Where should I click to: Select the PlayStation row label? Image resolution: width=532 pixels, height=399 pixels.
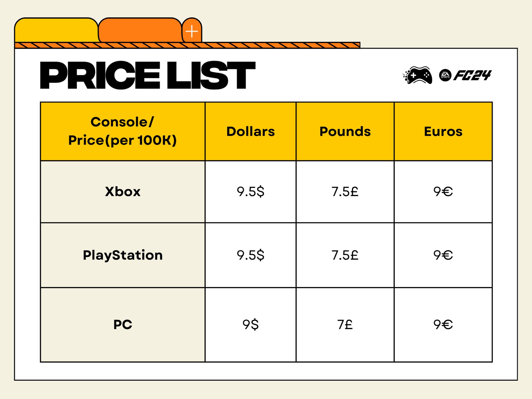point(123,255)
